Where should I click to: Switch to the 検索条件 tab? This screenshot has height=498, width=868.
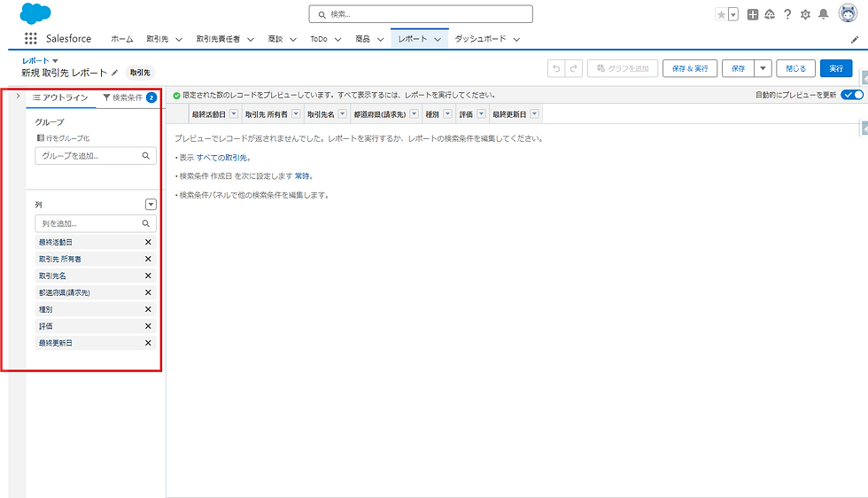click(128, 97)
